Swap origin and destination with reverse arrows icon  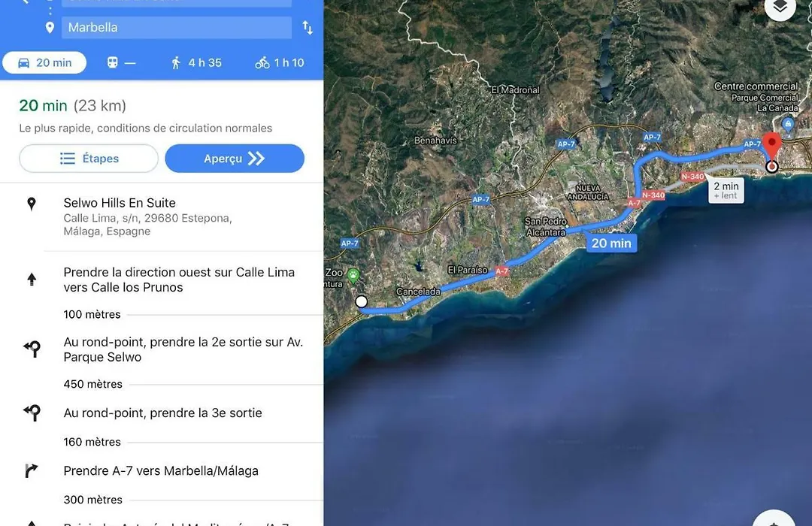point(308,28)
